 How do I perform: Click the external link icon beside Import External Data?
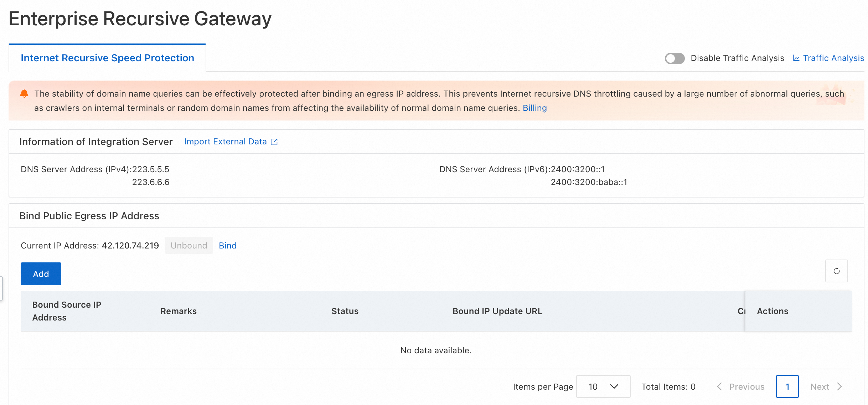point(274,142)
